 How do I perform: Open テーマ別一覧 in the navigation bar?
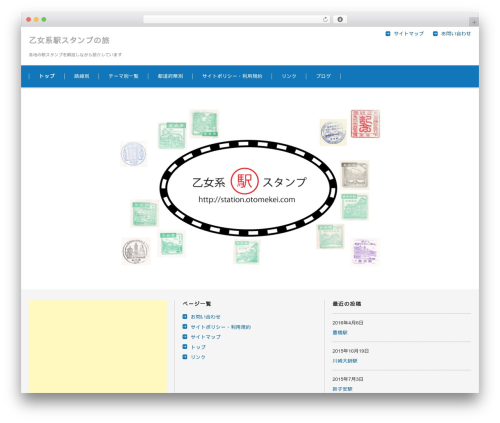(123, 76)
